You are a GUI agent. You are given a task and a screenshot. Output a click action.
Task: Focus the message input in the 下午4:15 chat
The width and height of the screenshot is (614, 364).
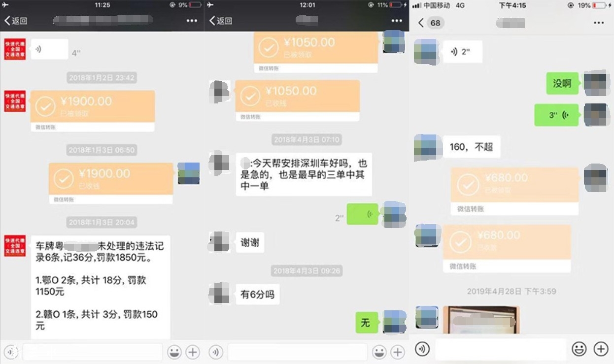[x=501, y=349]
